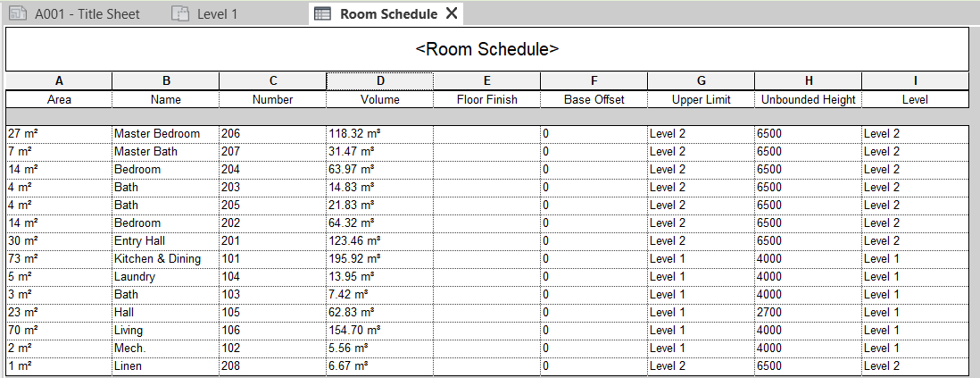Click the Base Offset column heading
This screenshot has width=980, height=378.
(x=594, y=99)
